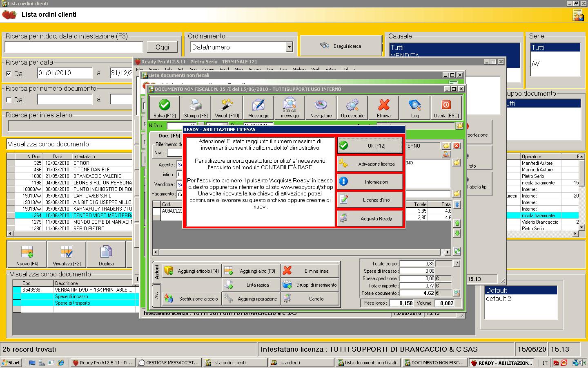Click Duplica in Lista ordini clienti
This screenshot has width=588, height=368.
pos(106,255)
